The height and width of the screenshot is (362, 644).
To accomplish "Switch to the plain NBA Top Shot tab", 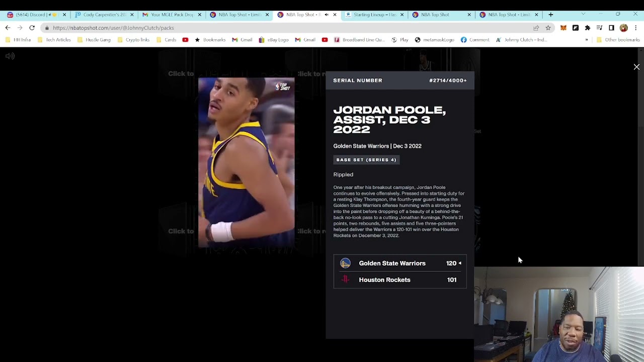I will tap(441, 15).
